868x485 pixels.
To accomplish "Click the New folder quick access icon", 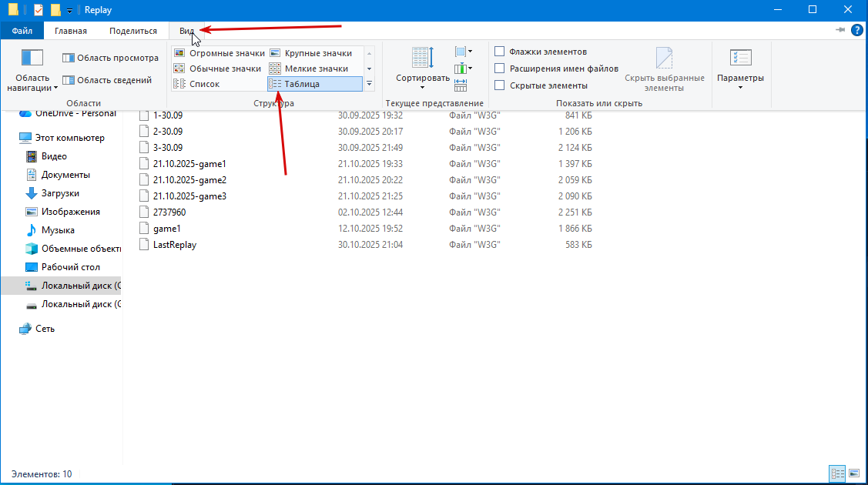I will click(55, 10).
